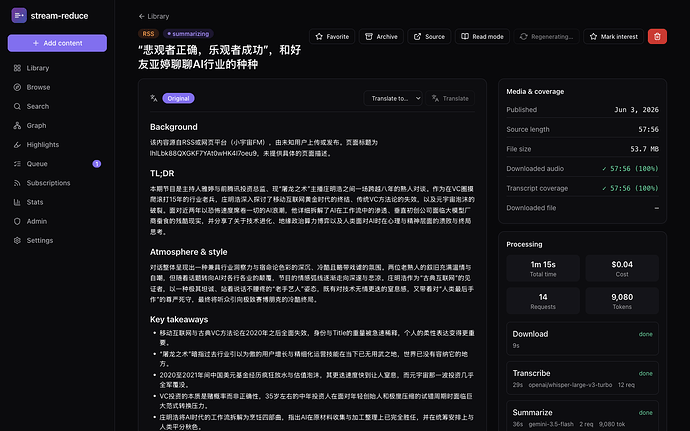Toggle Mark interest star button
Image resolution: width=690 pixels, height=431 pixels.
click(613, 37)
